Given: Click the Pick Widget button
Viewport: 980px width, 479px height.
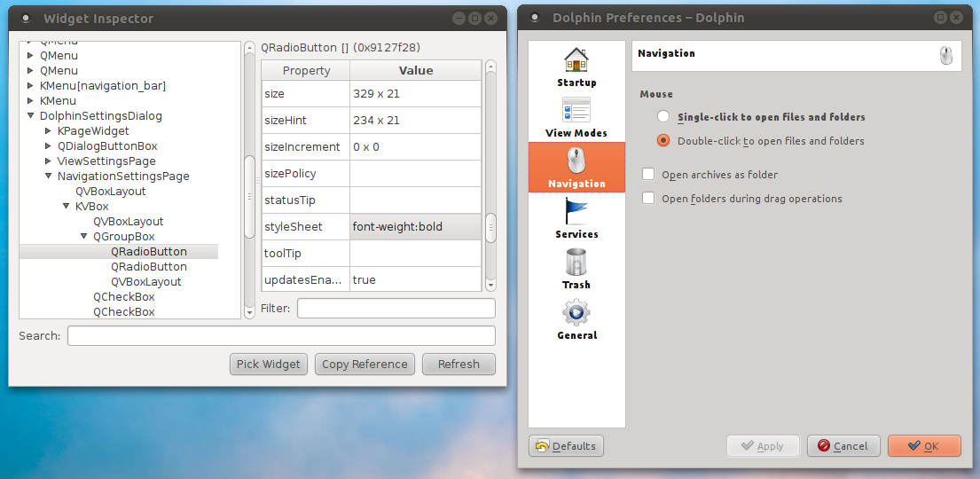Looking at the screenshot, I should pos(269,364).
